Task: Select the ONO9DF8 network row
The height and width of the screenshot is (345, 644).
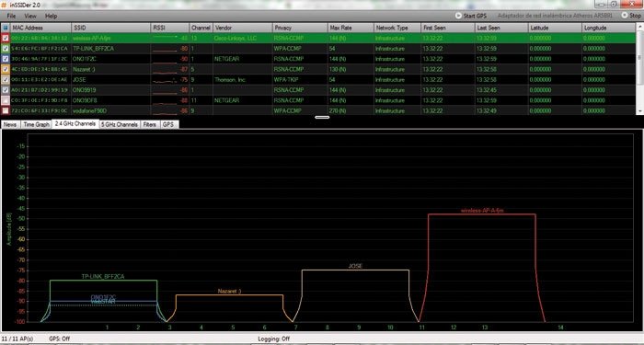Action: click(x=318, y=100)
